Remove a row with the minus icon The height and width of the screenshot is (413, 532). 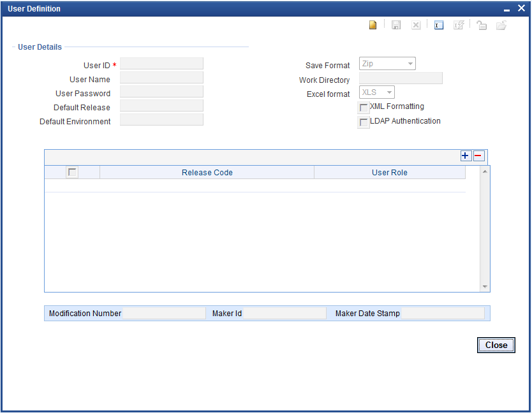478,156
